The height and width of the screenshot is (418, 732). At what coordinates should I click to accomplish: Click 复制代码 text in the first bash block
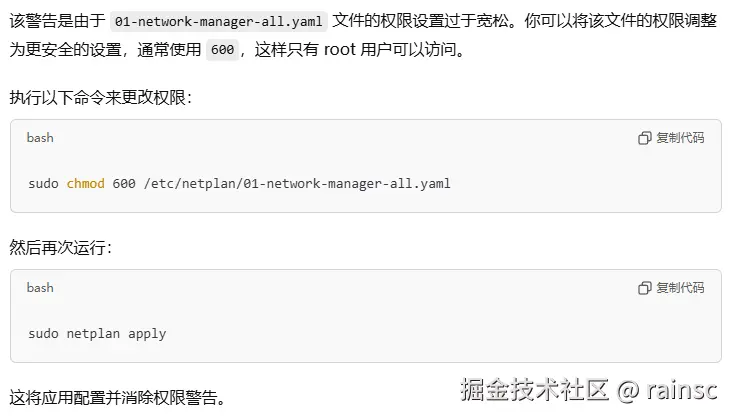pos(680,138)
